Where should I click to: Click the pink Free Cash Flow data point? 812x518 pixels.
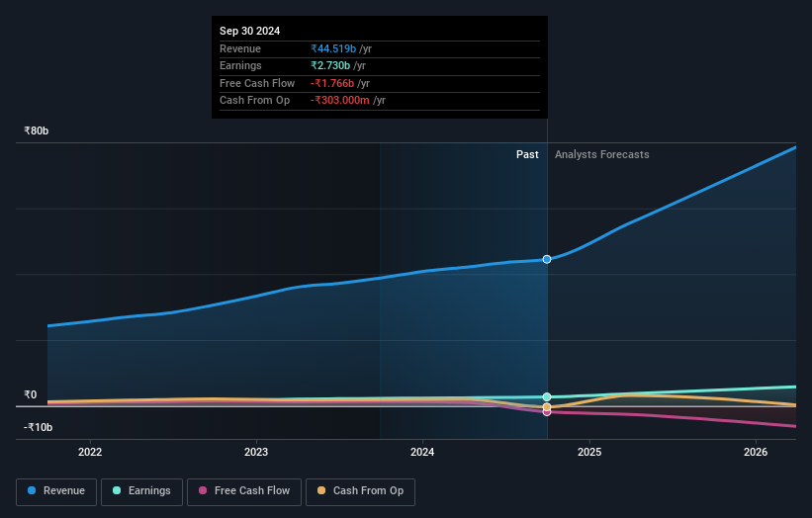coord(547,412)
